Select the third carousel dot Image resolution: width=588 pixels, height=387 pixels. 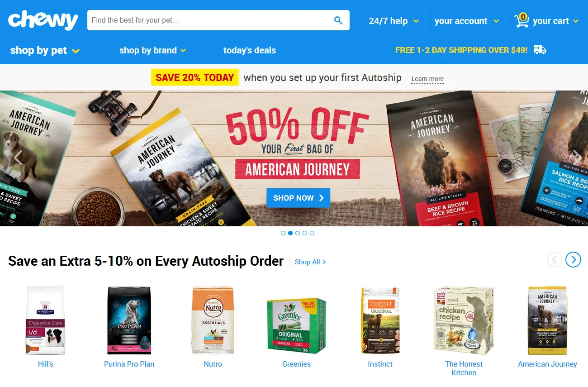pyautogui.click(x=298, y=233)
